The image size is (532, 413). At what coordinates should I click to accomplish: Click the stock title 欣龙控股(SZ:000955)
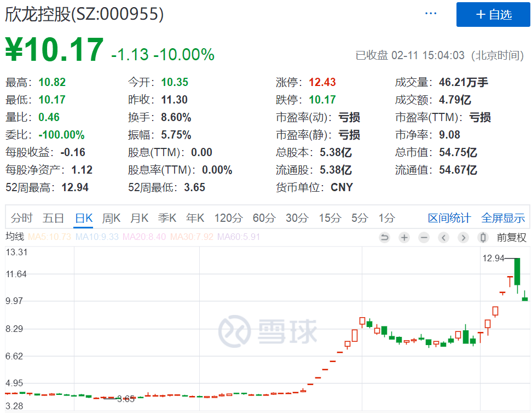[84, 14]
